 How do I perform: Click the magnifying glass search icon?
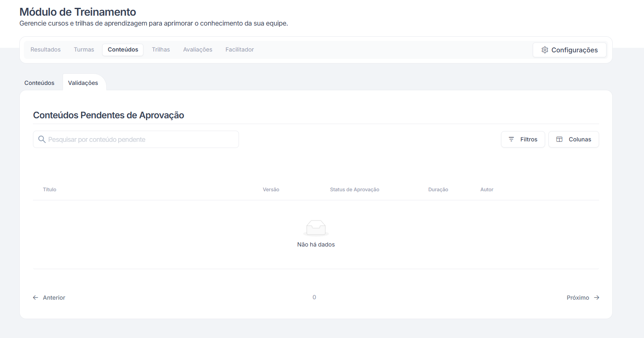point(42,139)
